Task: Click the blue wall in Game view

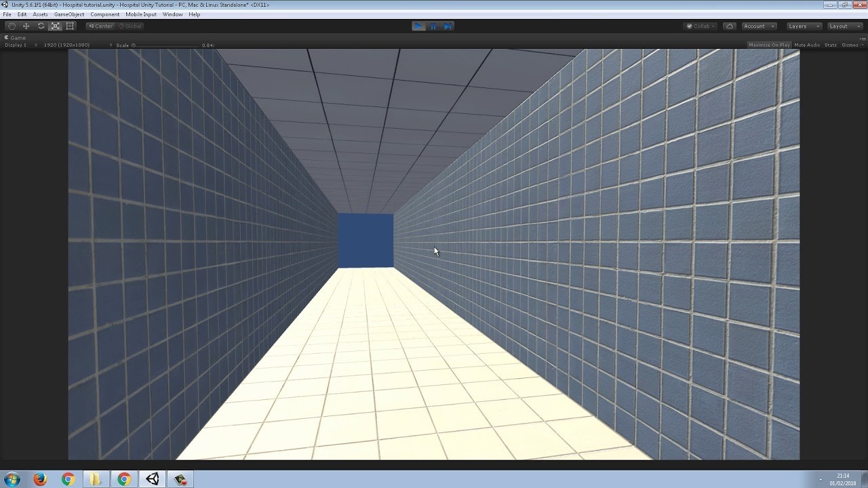Action: 366,241
